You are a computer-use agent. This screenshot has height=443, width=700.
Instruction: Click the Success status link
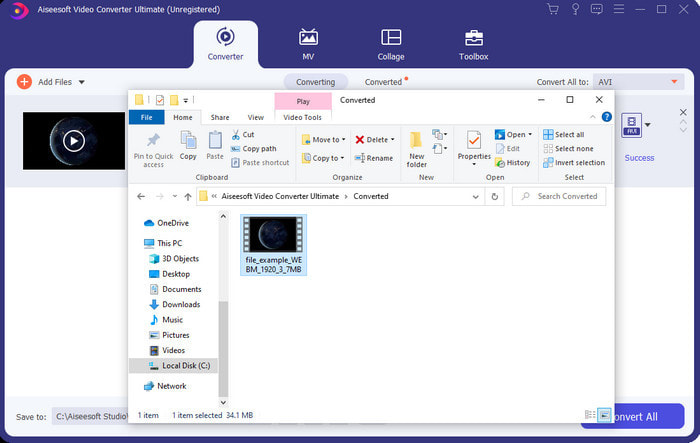(639, 158)
